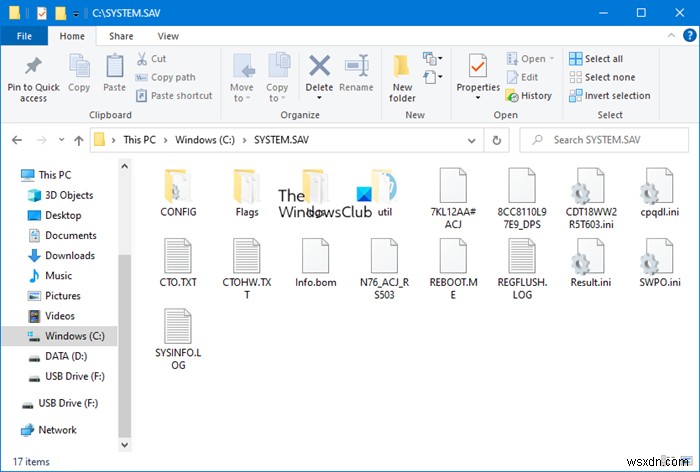This screenshot has height=472, width=700.
Task: Click the Open button in ribbon
Action: (530, 58)
